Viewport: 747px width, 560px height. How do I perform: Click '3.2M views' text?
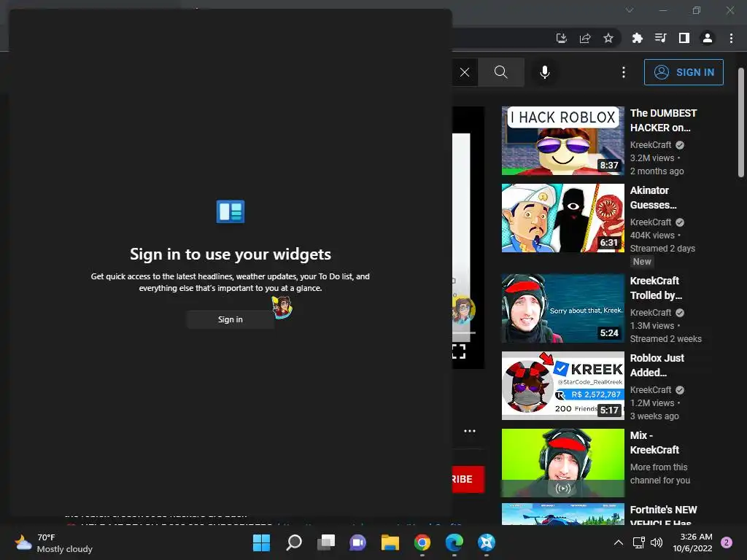[x=651, y=158]
